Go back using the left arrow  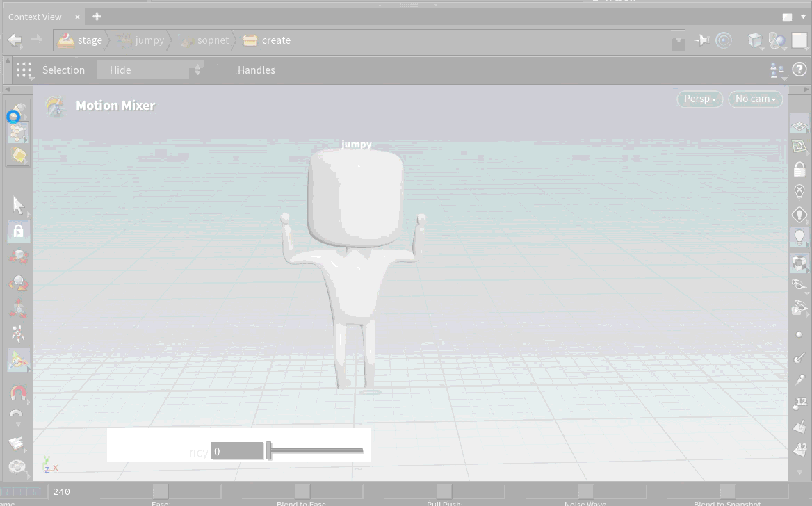tap(15, 40)
